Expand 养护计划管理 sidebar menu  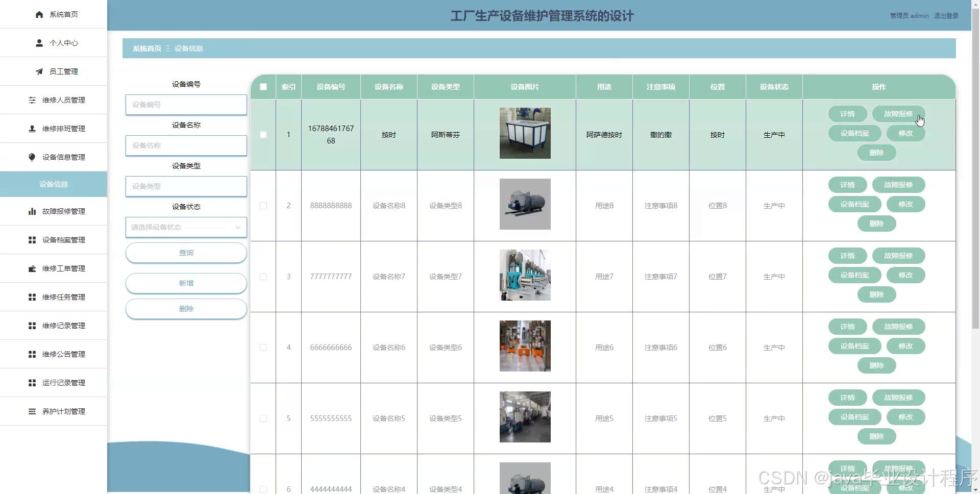tap(54, 411)
